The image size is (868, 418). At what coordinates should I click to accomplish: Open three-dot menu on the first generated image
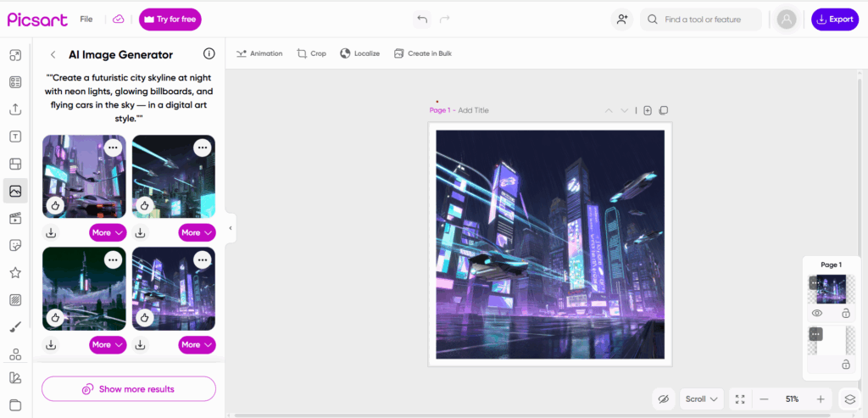click(x=113, y=148)
